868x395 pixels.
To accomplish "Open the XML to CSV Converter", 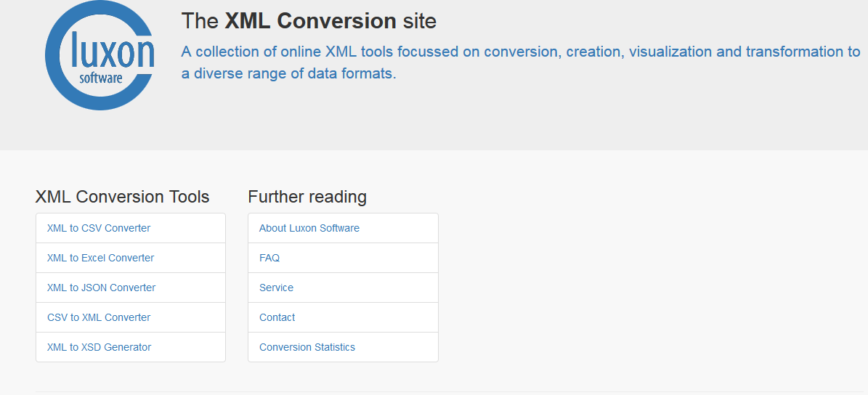I will 99,228.
